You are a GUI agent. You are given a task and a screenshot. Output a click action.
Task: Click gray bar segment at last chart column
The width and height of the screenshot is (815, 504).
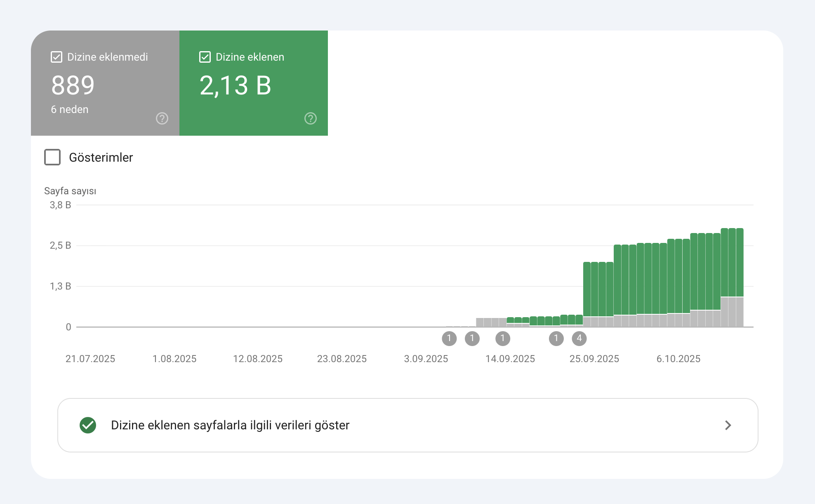[x=740, y=312]
